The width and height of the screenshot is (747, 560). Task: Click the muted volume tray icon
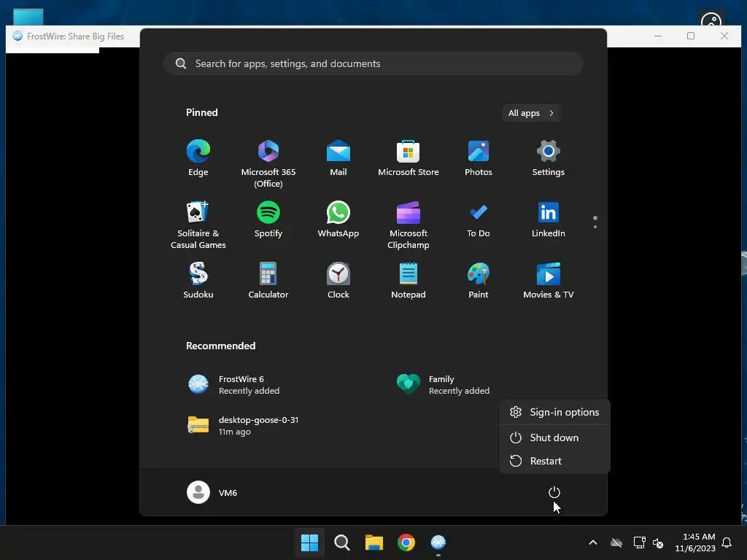658,542
